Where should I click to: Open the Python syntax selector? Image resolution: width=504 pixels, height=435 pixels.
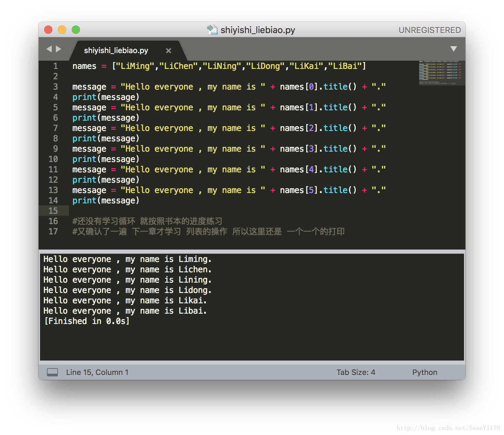pyautogui.click(x=425, y=372)
